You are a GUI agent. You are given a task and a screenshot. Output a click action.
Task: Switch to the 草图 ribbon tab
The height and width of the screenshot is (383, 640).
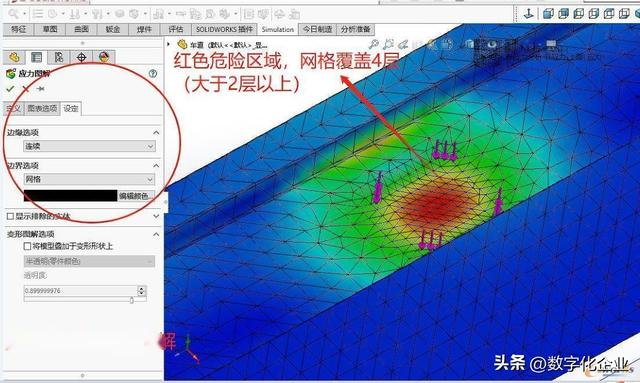[x=50, y=29]
